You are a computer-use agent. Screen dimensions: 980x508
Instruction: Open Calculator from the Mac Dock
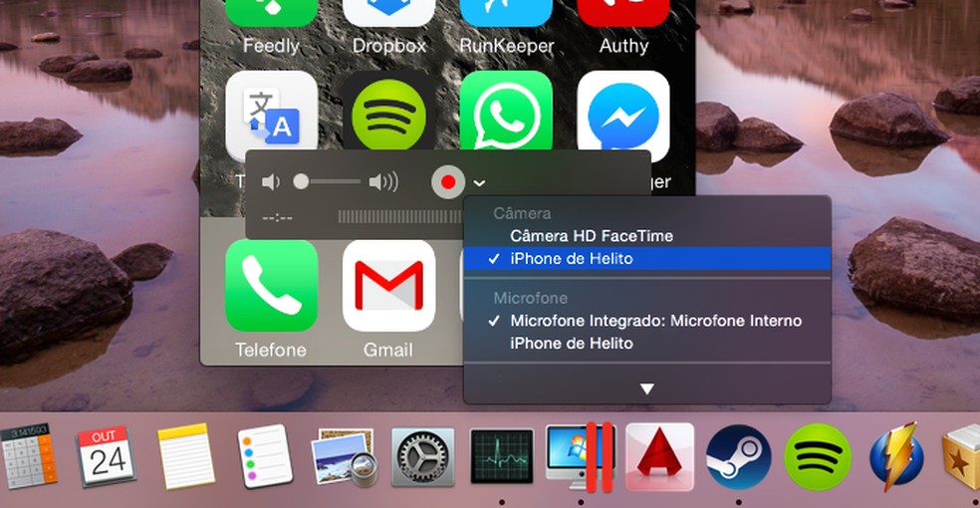coord(28,456)
